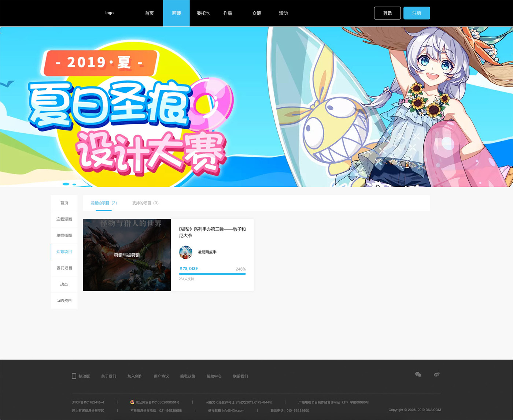Click 网络文化经营许可证 license text
Screen dimensions: 513x420
(239, 402)
